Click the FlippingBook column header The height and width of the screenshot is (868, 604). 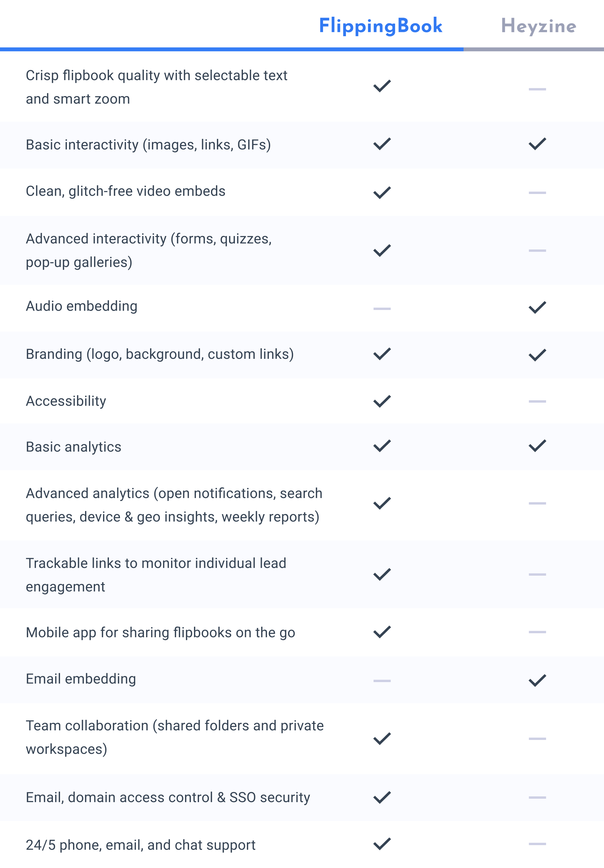[x=381, y=26]
